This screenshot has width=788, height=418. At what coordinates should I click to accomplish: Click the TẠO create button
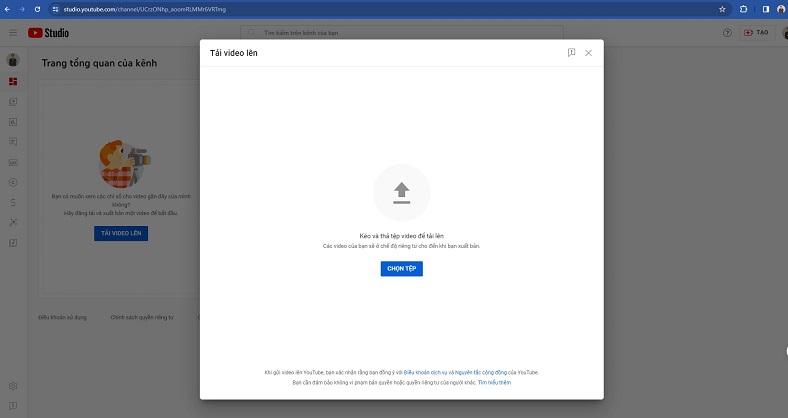[756, 33]
